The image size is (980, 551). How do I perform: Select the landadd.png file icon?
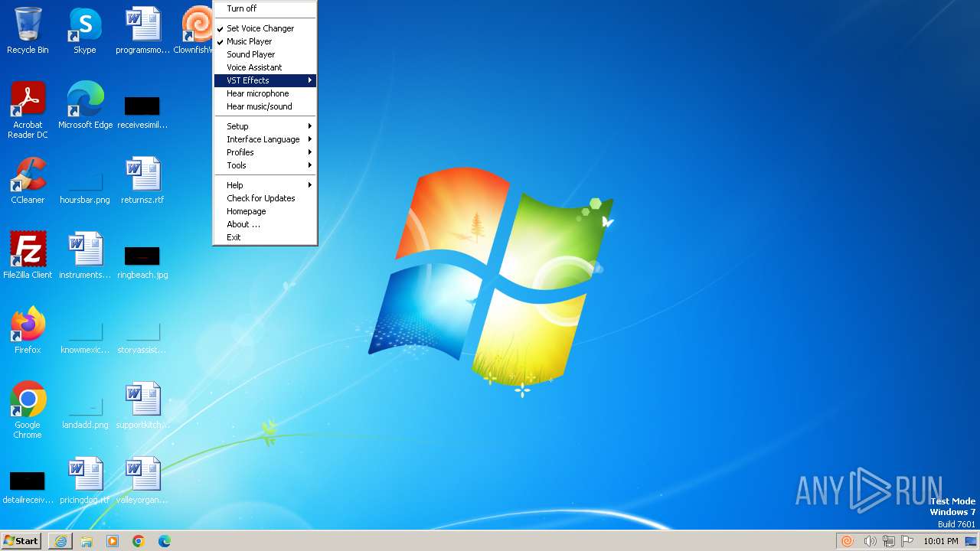pos(85,412)
